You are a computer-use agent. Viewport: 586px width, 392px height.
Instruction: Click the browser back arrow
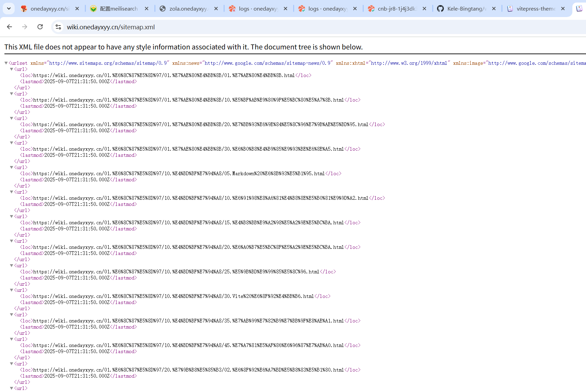coord(10,27)
